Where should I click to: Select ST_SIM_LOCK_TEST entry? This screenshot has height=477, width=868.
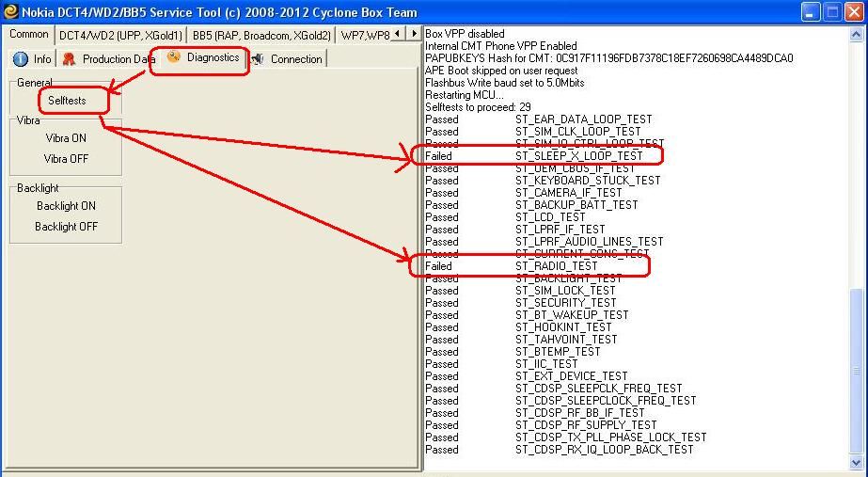[520, 291]
